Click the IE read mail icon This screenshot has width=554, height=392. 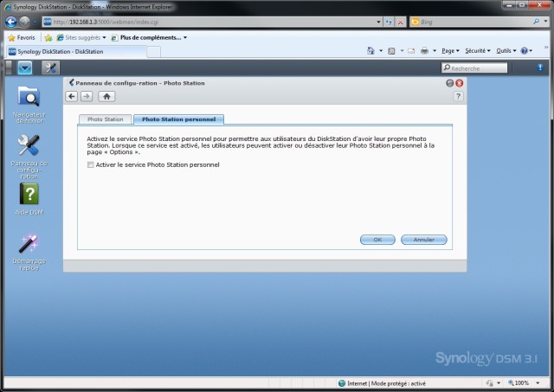[x=411, y=51]
